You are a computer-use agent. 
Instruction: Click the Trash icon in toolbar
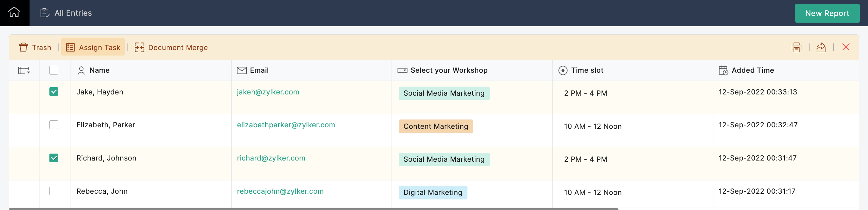[24, 48]
